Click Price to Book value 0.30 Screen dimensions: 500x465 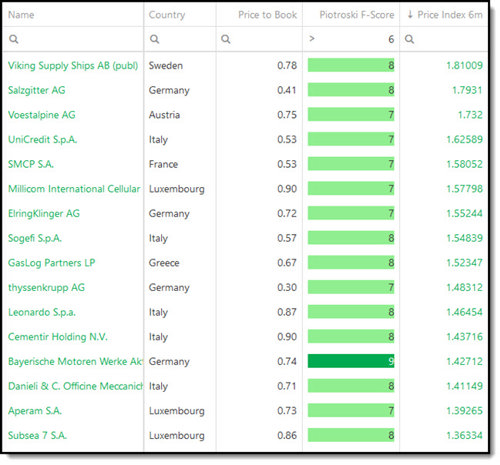coord(287,288)
